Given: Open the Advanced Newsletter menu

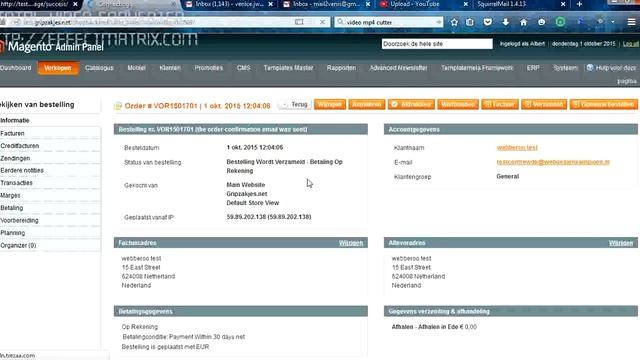Looking at the screenshot, I should click(x=398, y=68).
